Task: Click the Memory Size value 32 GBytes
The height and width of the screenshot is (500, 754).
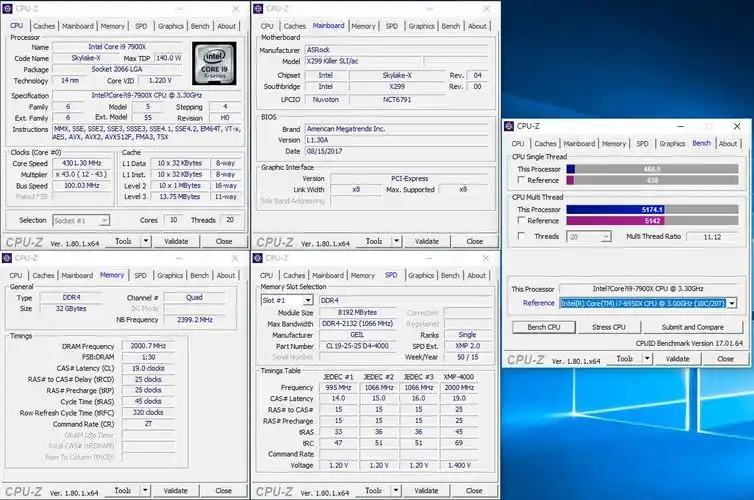Action: (71, 309)
